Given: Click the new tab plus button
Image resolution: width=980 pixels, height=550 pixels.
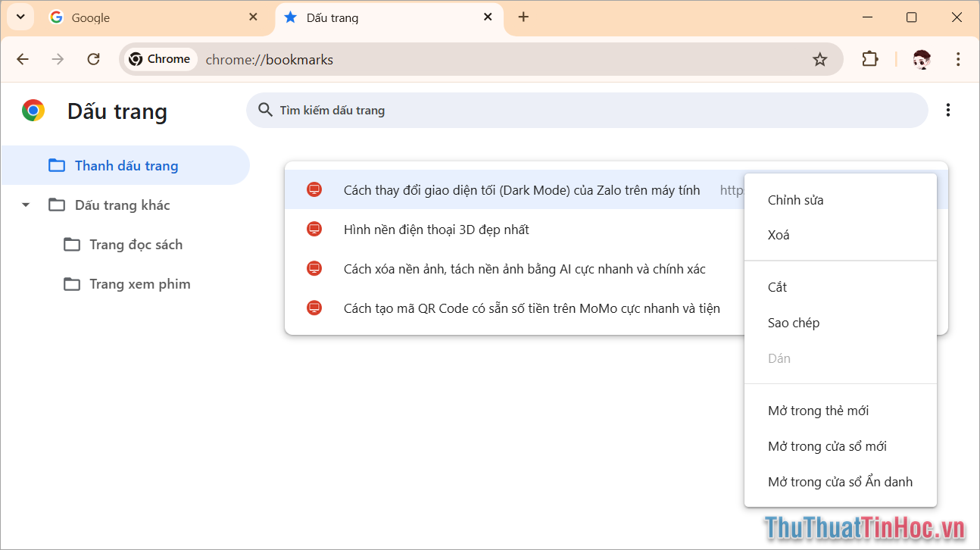Looking at the screenshot, I should [x=523, y=17].
